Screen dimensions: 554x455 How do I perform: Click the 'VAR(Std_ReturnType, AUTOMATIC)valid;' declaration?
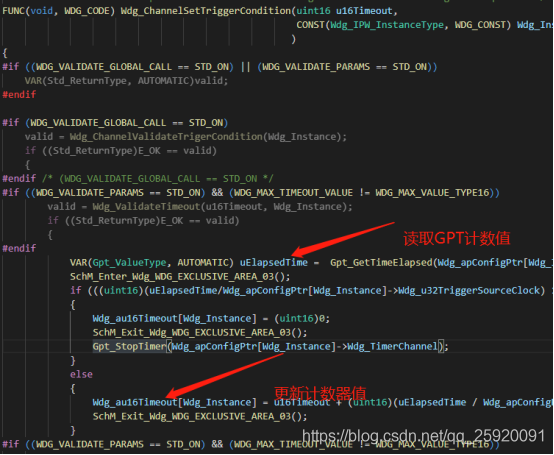(x=126, y=81)
